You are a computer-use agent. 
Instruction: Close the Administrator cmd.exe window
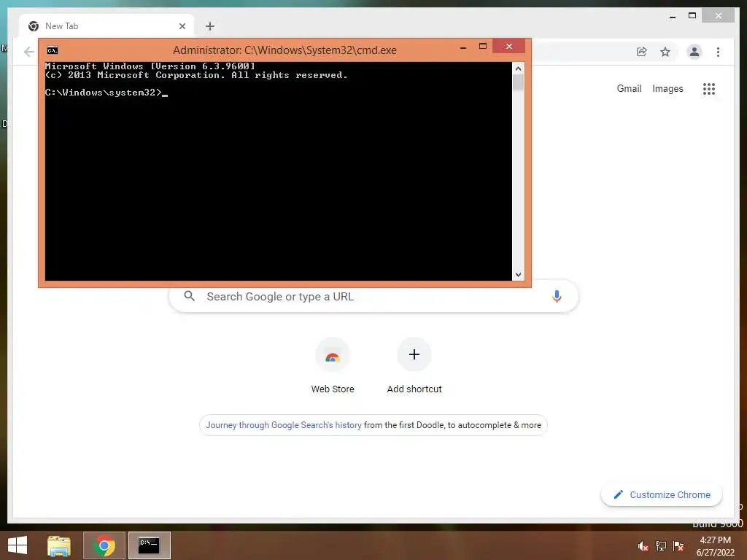coord(508,46)
